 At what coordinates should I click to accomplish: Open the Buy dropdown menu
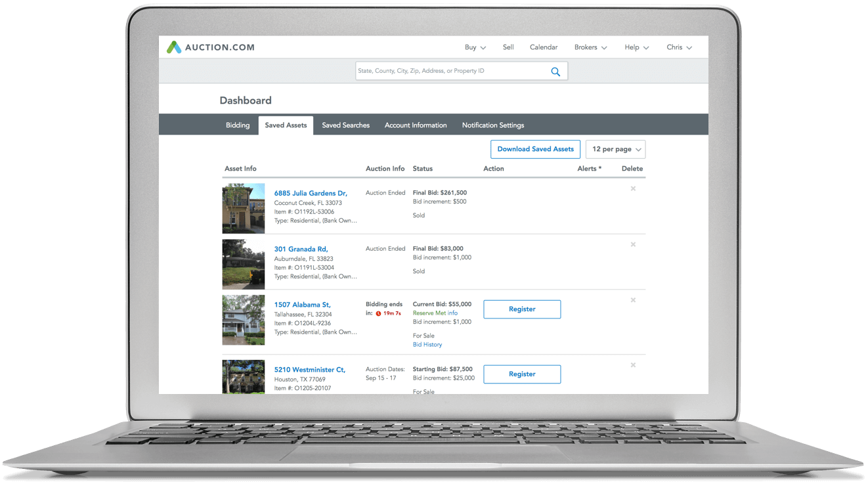click(475, 47)
